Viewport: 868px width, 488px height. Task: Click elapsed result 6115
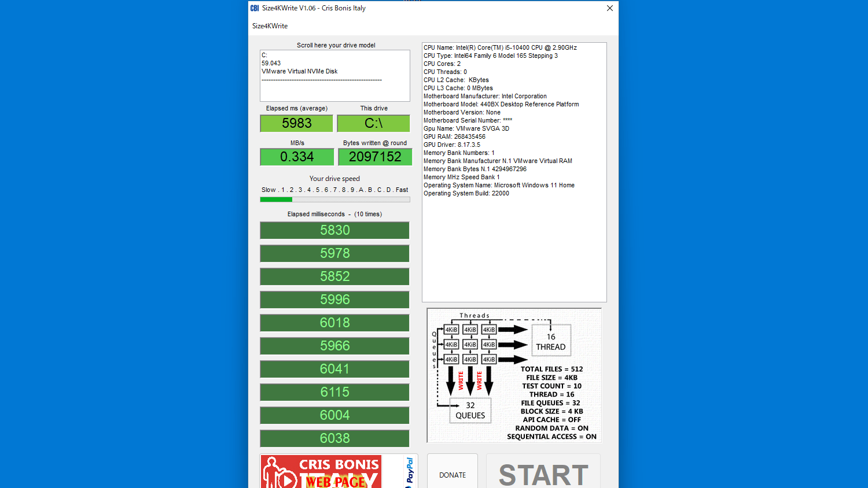point(334,392)
